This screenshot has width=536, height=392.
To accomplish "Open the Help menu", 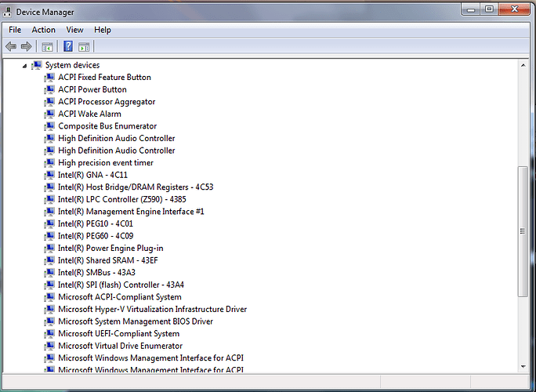I will pos(102,30).
